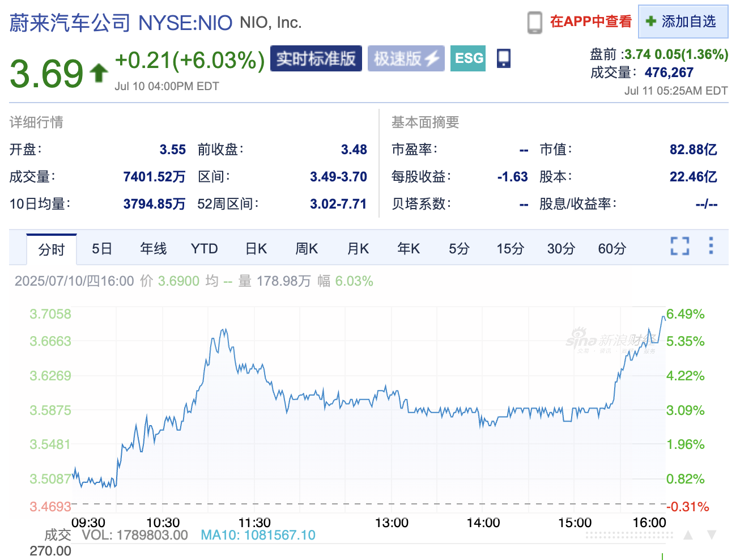This screenshot has height=560, width=740.
Task: Select the 分时 chart tab
Action: coord(52,249)
